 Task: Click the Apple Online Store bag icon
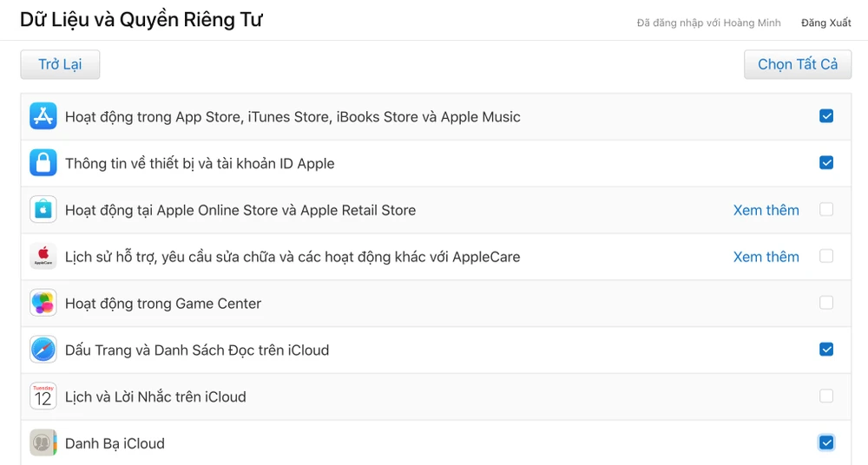point(43,210)
